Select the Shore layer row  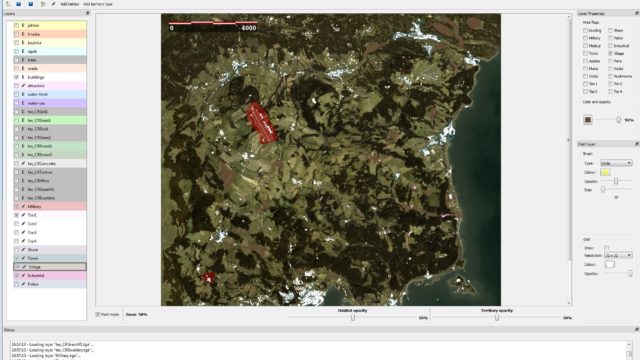click(x=50, y=249)
